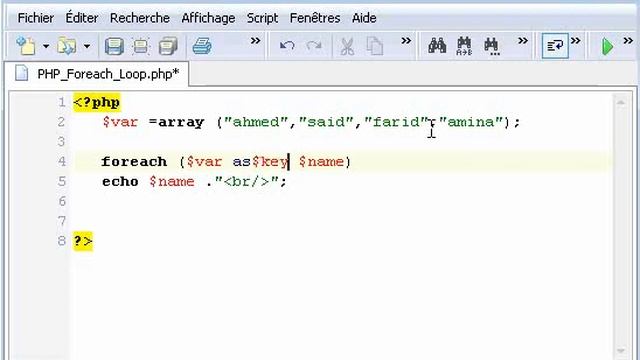Expand the file toolbar overflow chevron

coord(256,41)
